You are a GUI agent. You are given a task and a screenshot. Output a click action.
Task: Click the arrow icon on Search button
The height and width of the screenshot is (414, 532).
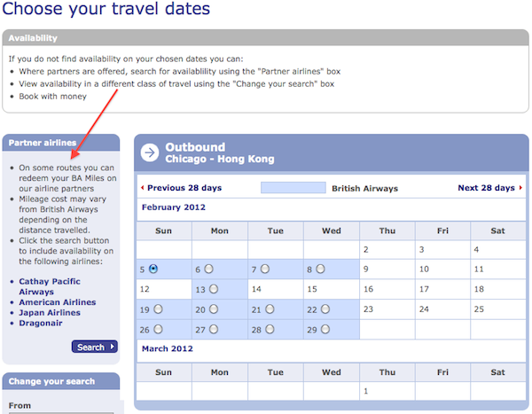tap(113, 347)
